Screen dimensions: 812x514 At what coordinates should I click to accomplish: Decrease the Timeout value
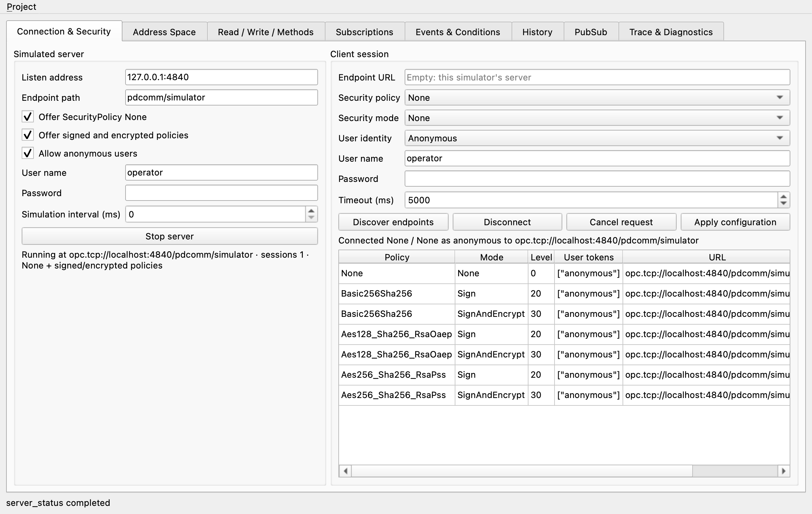click(x=784, y=204)
